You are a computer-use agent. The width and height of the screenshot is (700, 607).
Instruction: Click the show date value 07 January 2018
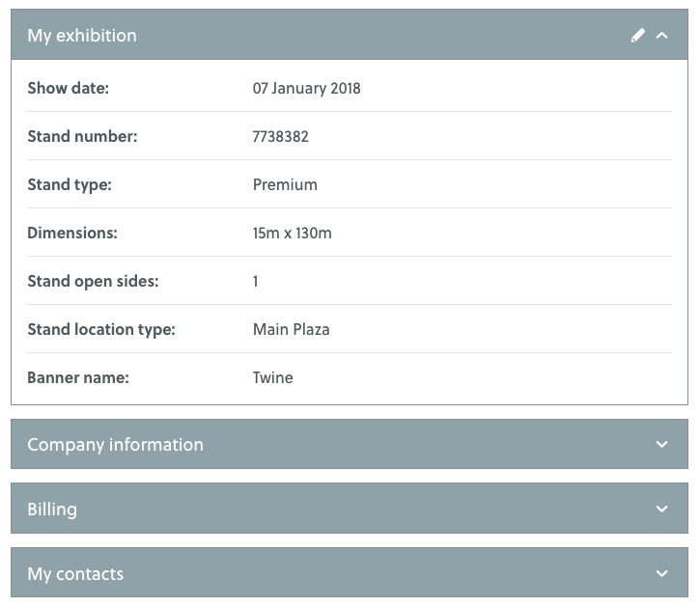pos(306,88)
